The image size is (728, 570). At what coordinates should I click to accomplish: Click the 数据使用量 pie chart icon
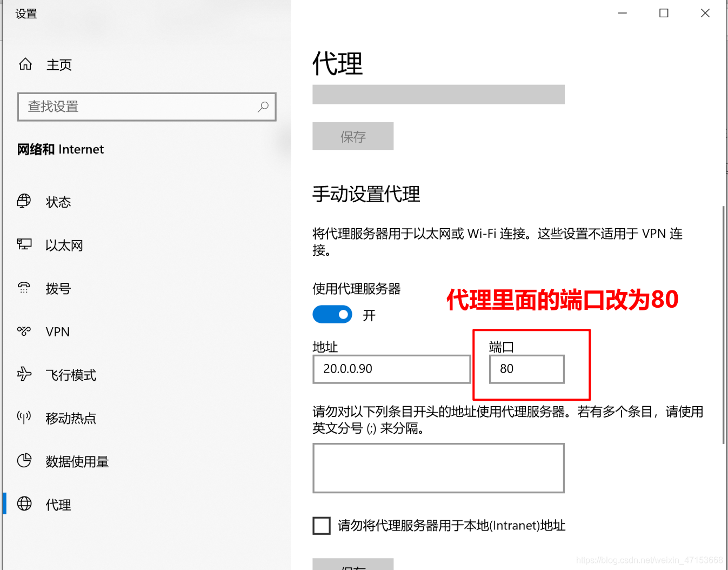pyautogui.click(x=24, y=461)
